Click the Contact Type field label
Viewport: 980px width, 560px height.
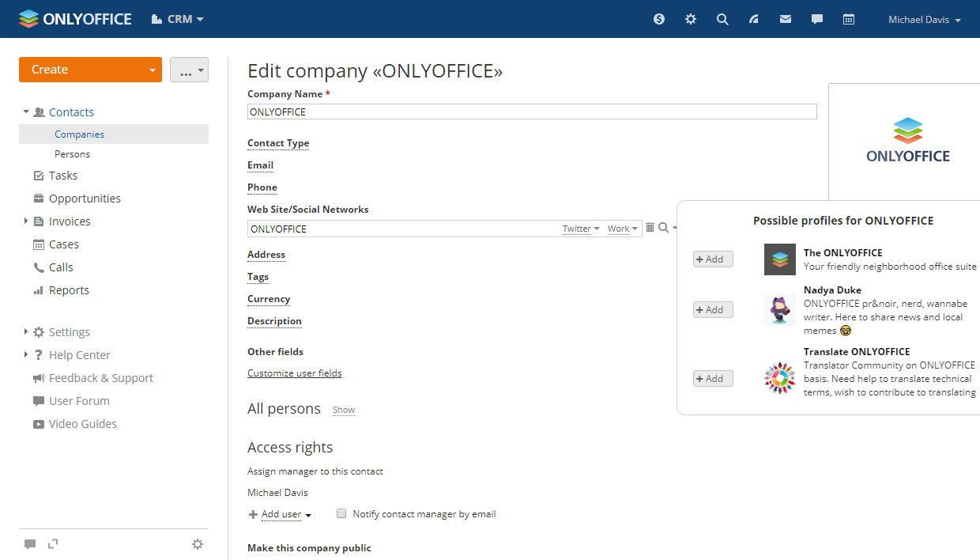click(x=278, y=143)
